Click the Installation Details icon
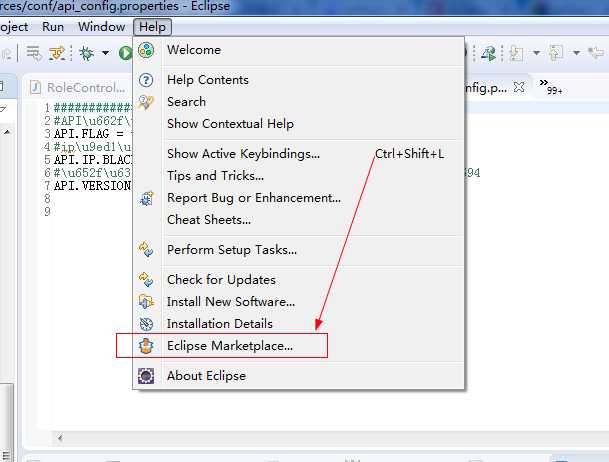 point(146,324)
